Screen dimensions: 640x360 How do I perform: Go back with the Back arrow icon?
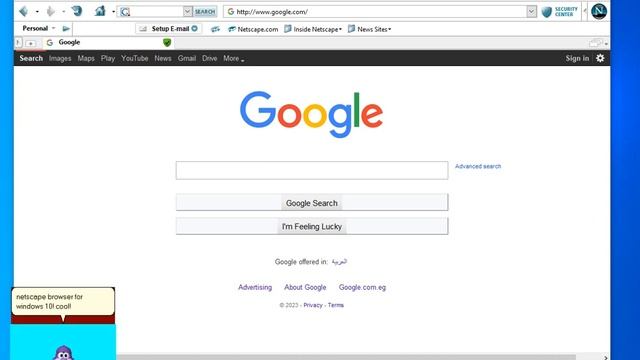pyautogui.click(x=24, y=11)
